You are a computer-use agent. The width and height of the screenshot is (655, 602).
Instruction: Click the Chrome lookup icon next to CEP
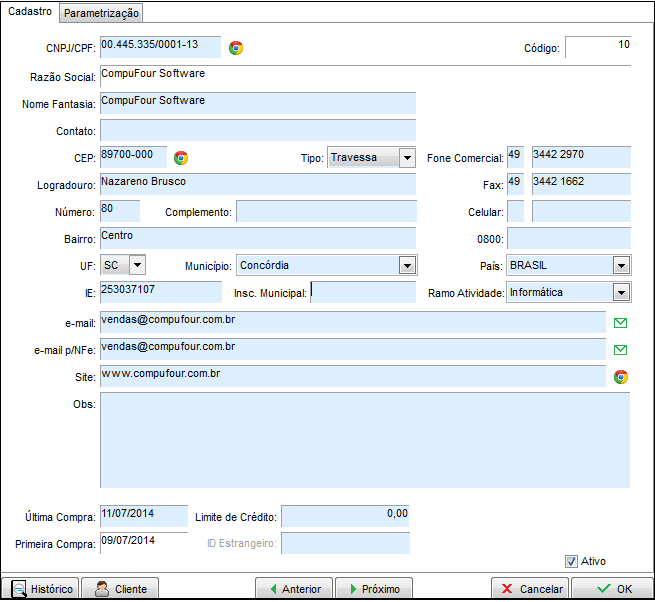[181, 158]
